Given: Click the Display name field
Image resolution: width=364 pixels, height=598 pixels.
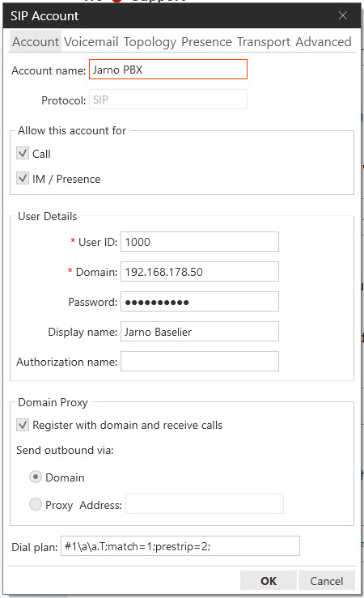Looking at the screenshot, I should [200, 332].
